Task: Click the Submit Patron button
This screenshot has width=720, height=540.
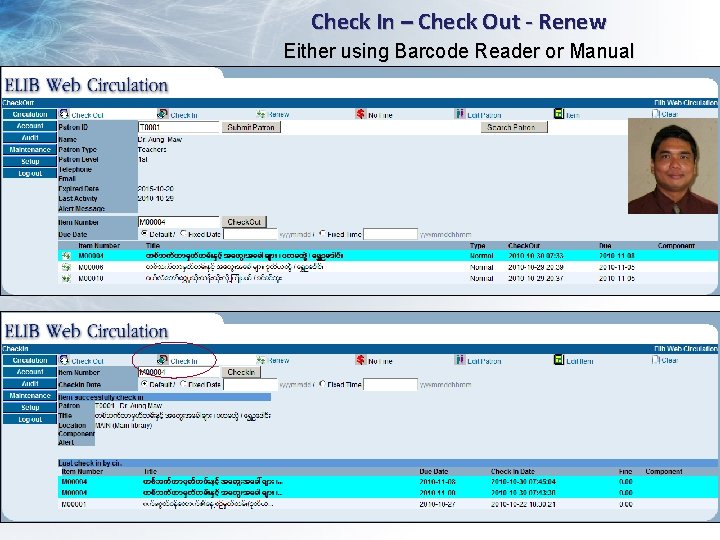Action: point(251,127)
